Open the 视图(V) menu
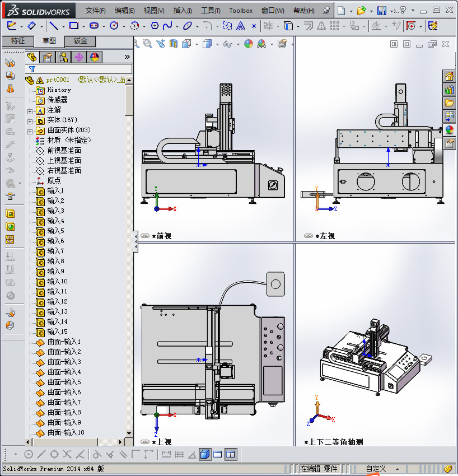 pos(154,11)
